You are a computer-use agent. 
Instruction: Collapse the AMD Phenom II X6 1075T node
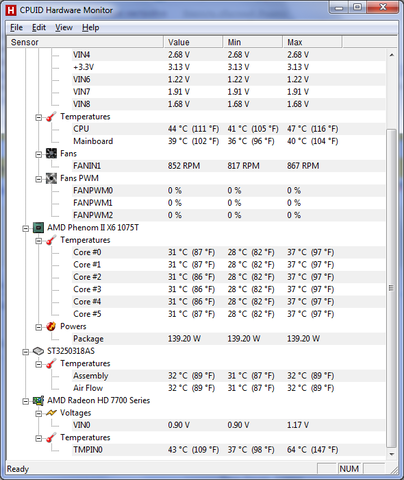(x=26, y=229)
